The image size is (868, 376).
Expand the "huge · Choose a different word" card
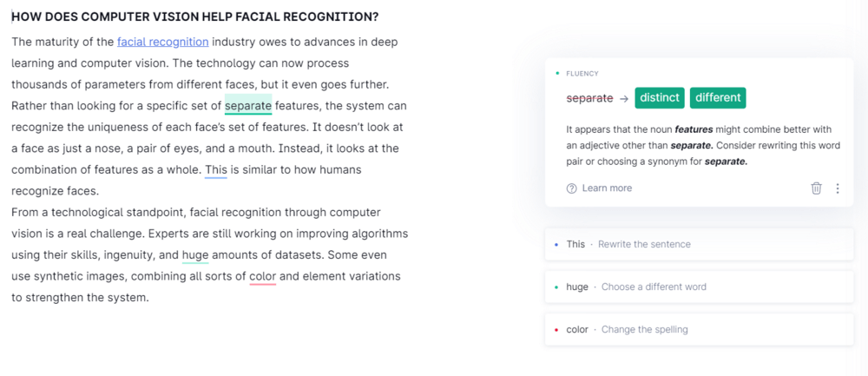pos(699,287)
